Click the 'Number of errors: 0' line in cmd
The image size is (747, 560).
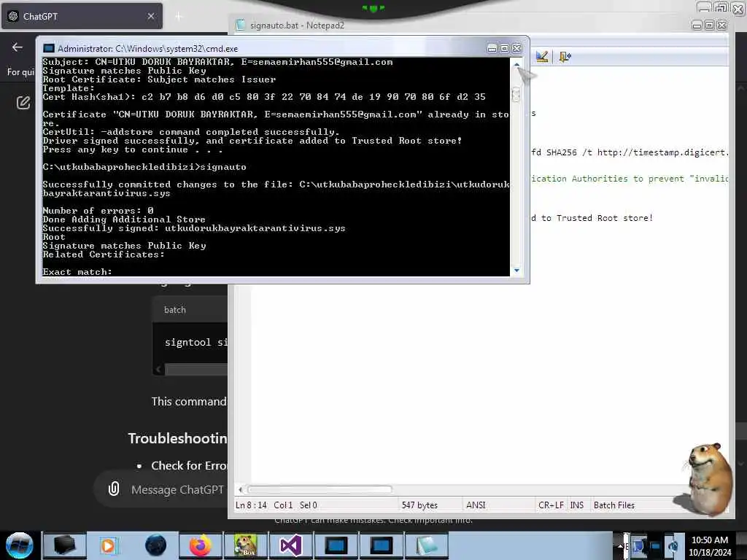[x=98, y=211]
